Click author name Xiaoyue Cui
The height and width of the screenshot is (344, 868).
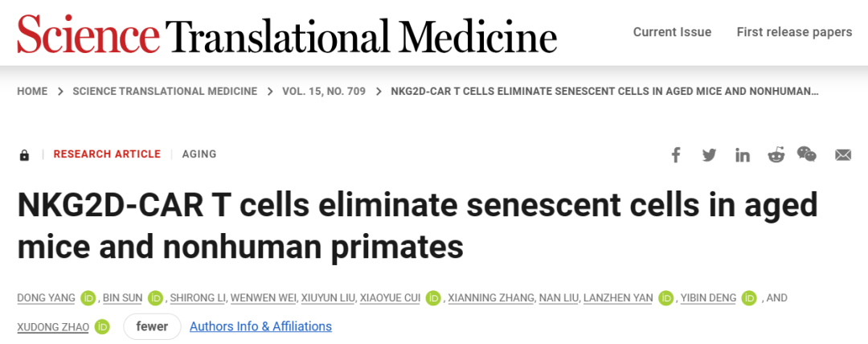tap(390, 298)
